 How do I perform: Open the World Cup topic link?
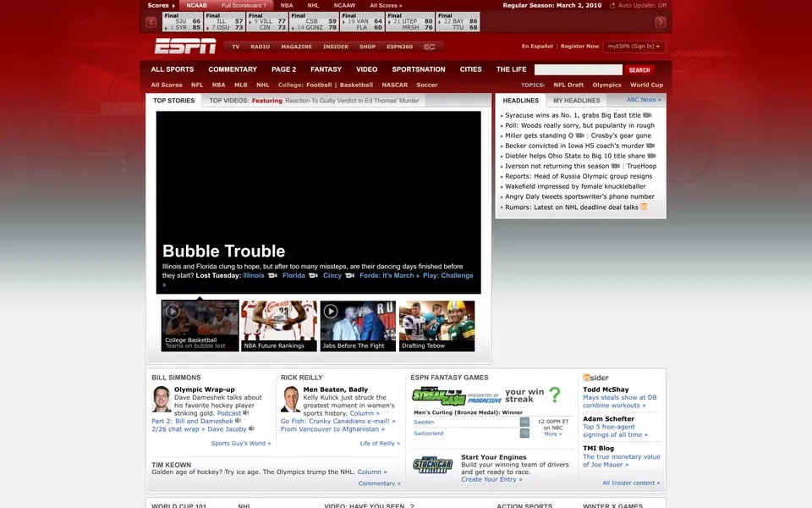pos(646,85)
